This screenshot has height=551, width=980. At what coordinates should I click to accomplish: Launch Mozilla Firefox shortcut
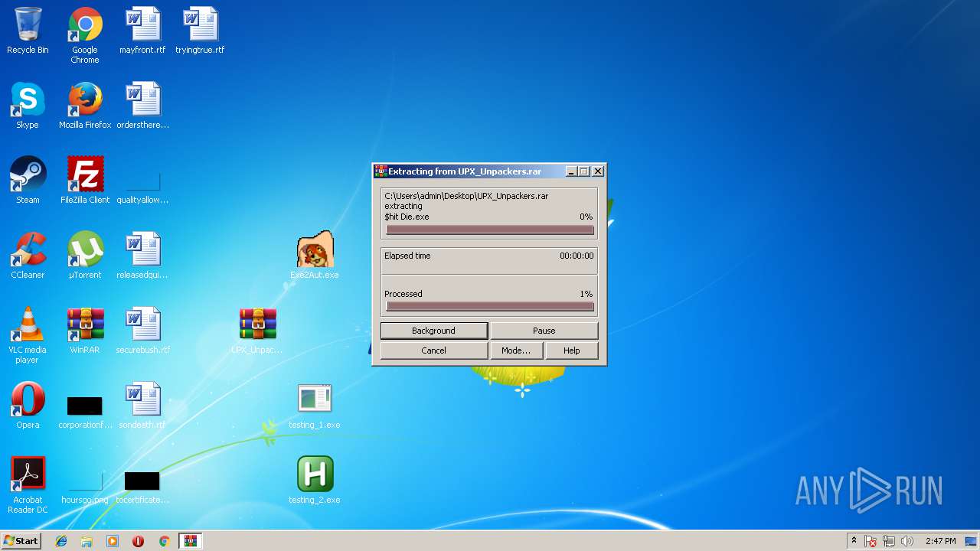pyautogui.click(x=85, y=106)
